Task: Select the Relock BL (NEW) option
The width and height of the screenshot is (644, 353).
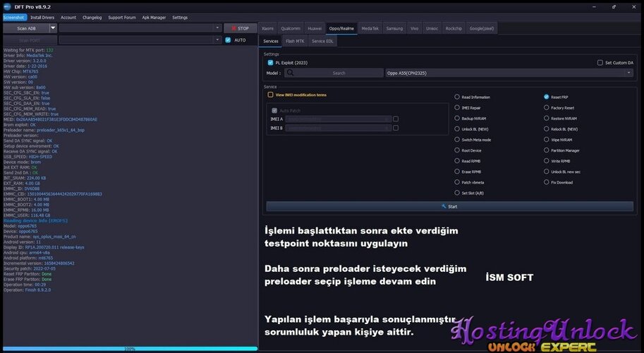Action: pyautogui.click(x=546, y=129)
